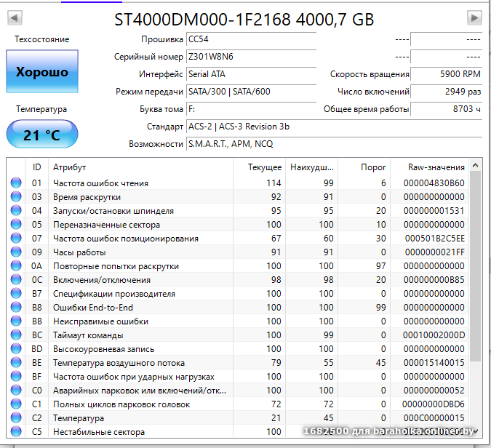Click threshold value 97 in row 0A
The image size is (491, 448).
[380, 265]
